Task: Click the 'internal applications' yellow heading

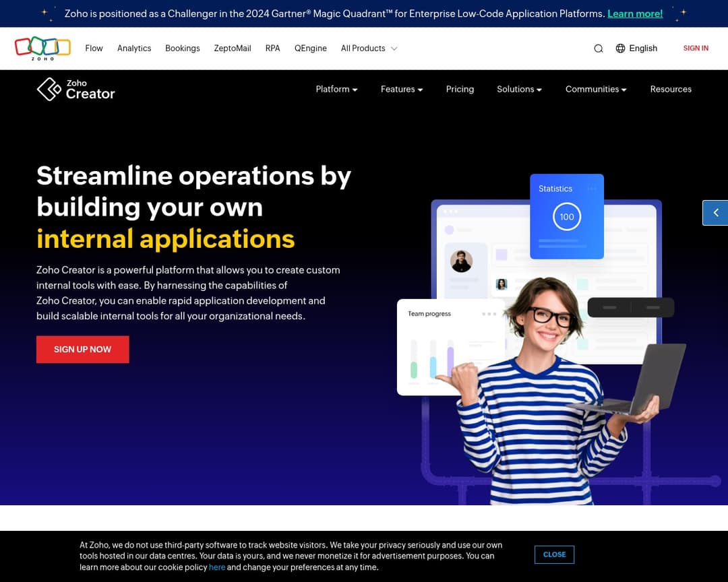Action: point(166,239)
